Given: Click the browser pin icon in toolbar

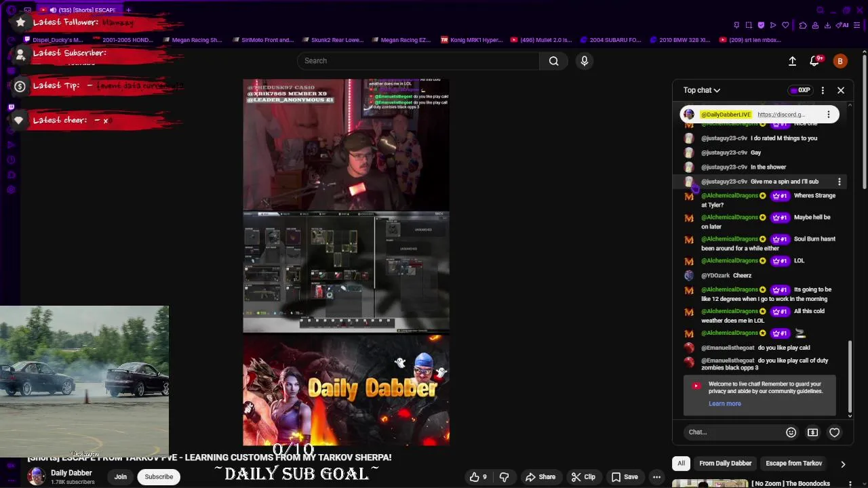Looking at the screenshot, I should [736, 25].
